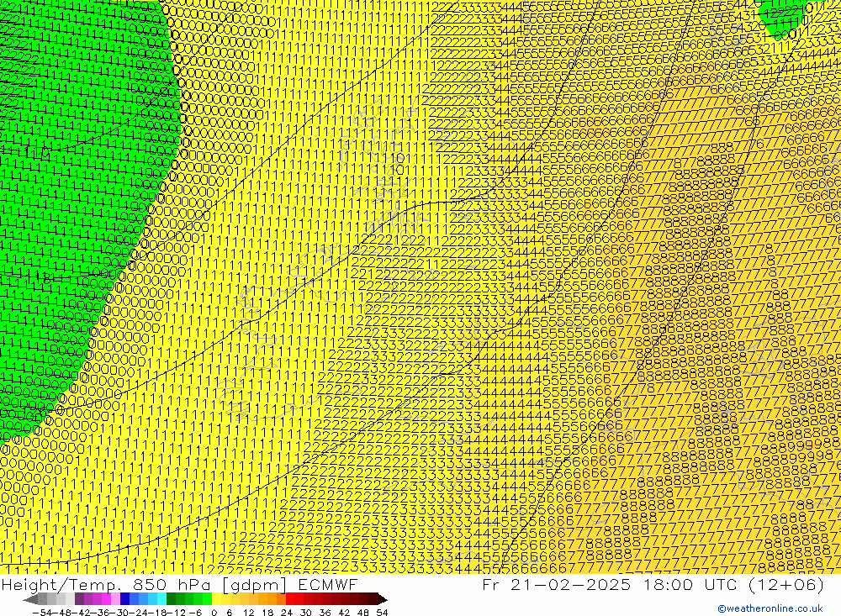This screenshot has height=616, width=841.
Task: Click the '54' legend label
Action: coord(382,613)
